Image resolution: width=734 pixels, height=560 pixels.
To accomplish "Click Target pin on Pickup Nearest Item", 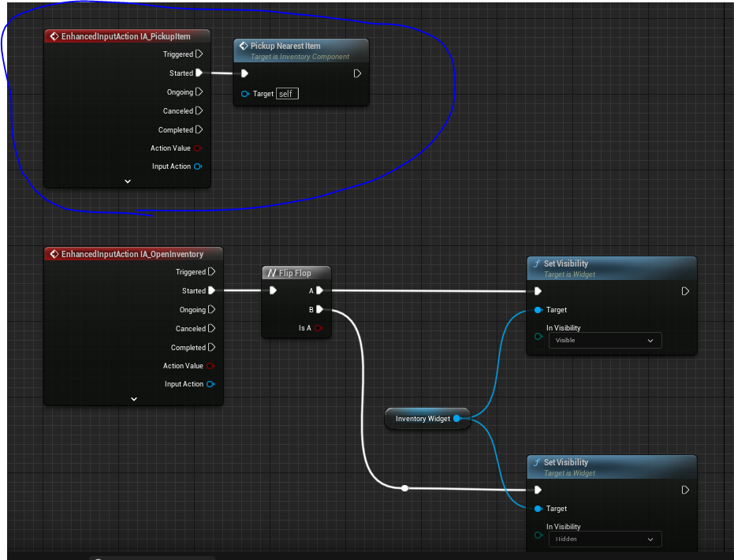I will click(245, 94).
